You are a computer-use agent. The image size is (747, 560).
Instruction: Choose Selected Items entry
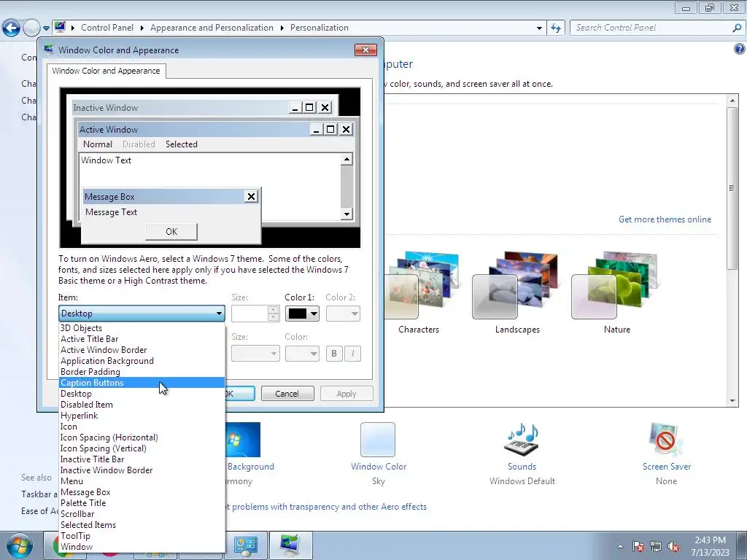click(x=142, y=525)
